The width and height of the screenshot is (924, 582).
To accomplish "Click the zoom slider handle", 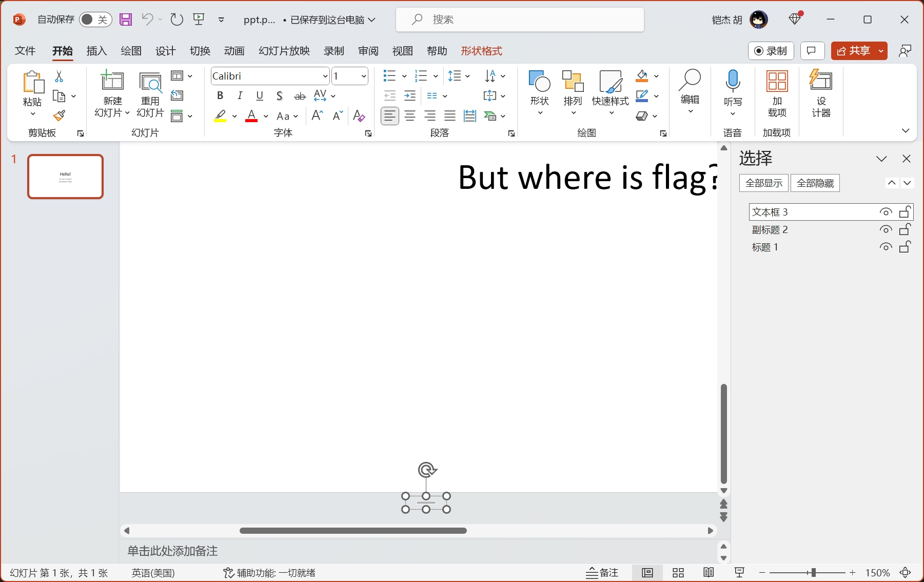I will pos(813,573).
